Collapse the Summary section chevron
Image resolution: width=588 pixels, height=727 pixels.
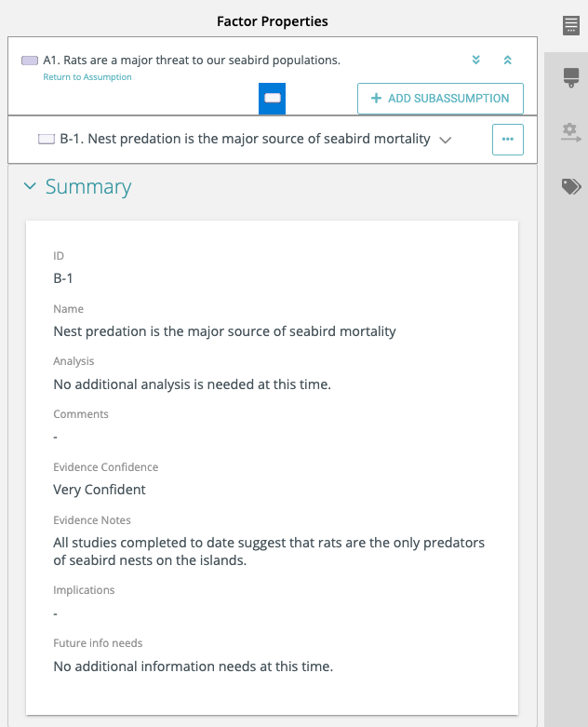[29, 186]
